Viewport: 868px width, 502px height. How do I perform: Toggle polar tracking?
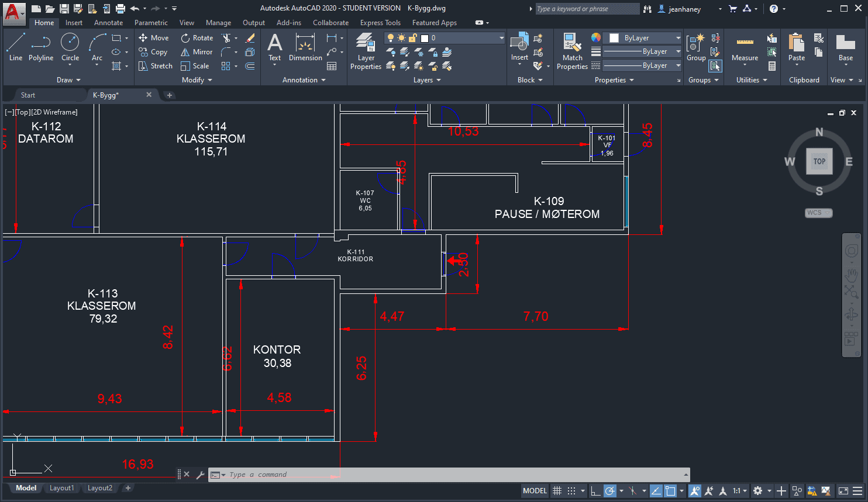(609, 491)
